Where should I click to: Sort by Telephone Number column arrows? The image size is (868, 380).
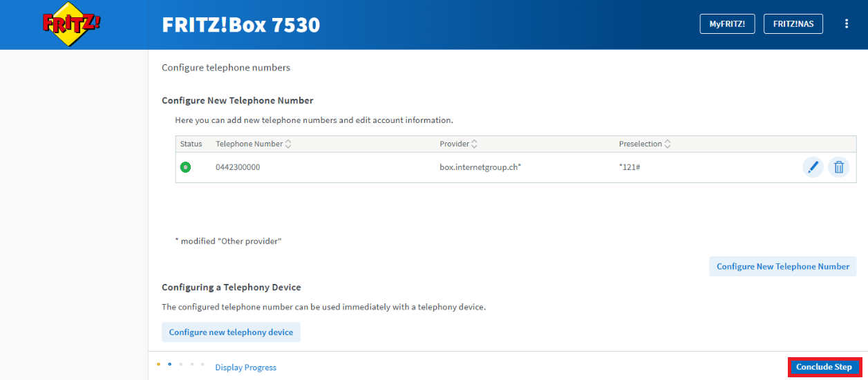pos(288,144)
